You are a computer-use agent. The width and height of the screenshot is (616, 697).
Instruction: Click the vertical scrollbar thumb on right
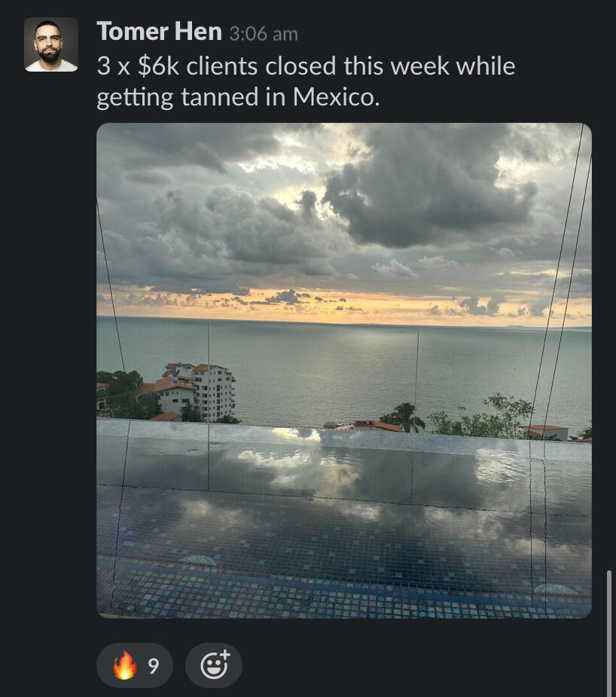pos(609,634)
